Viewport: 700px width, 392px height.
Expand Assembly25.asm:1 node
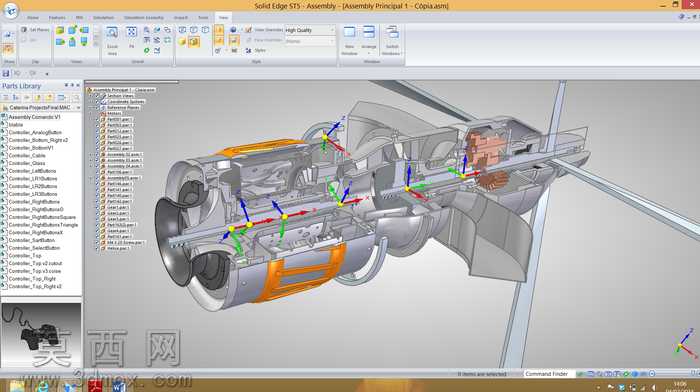(x=92, y=178)
